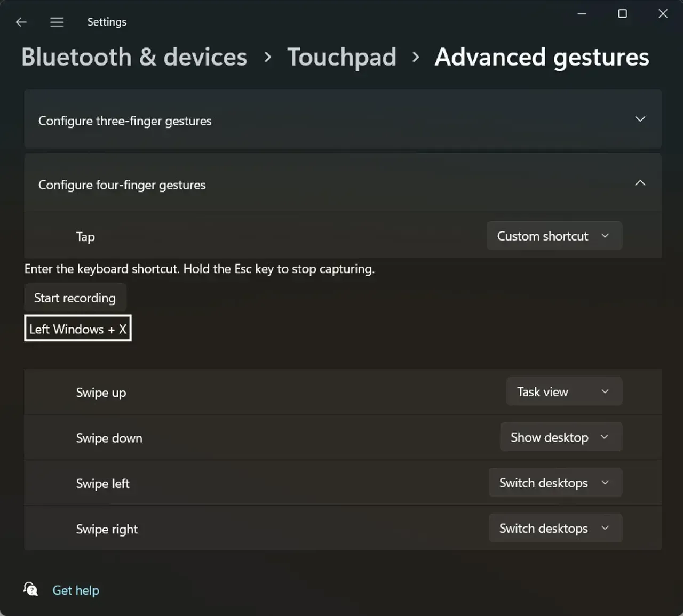
Task: Go to Bluetooth & devices via breadcrumb
Action: click(x=134, y=57)
